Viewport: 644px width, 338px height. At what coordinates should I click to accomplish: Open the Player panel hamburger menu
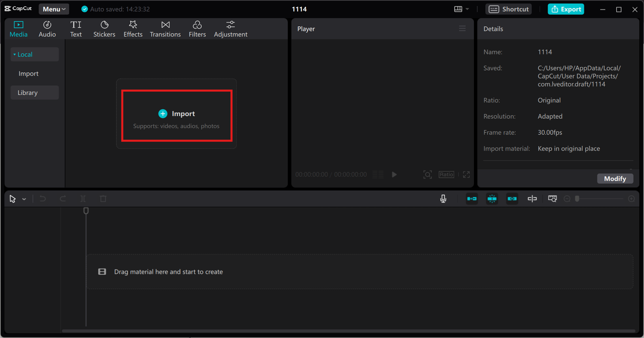point(462,29)
